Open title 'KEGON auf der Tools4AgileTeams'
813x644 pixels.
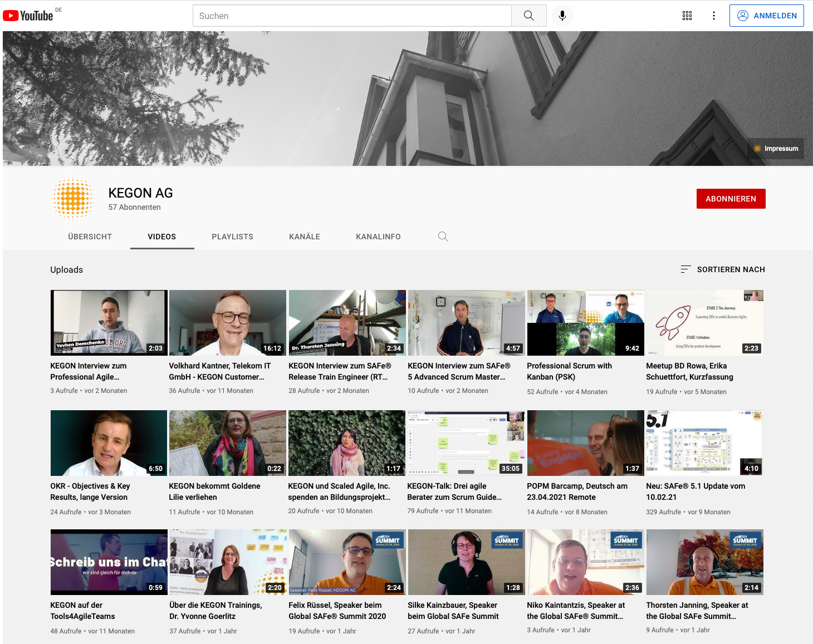[x=82, y=611]
